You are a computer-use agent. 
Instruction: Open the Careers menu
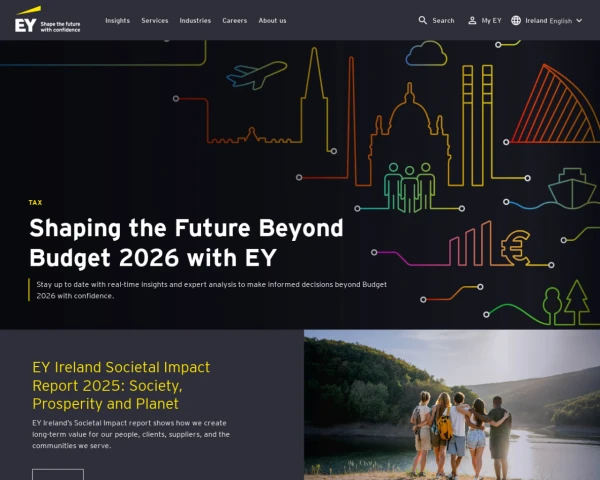click(x=235, y=21)
